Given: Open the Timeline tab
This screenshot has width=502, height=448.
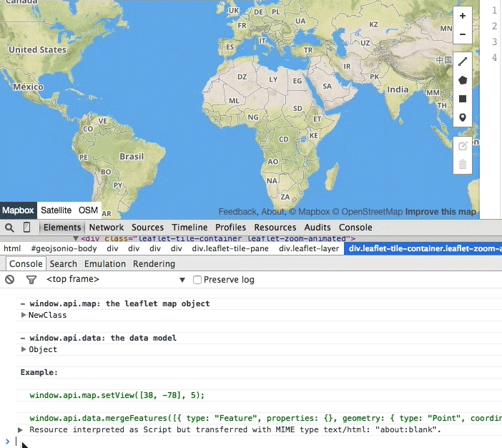Looking at the screenshot, I should [190, 228].
